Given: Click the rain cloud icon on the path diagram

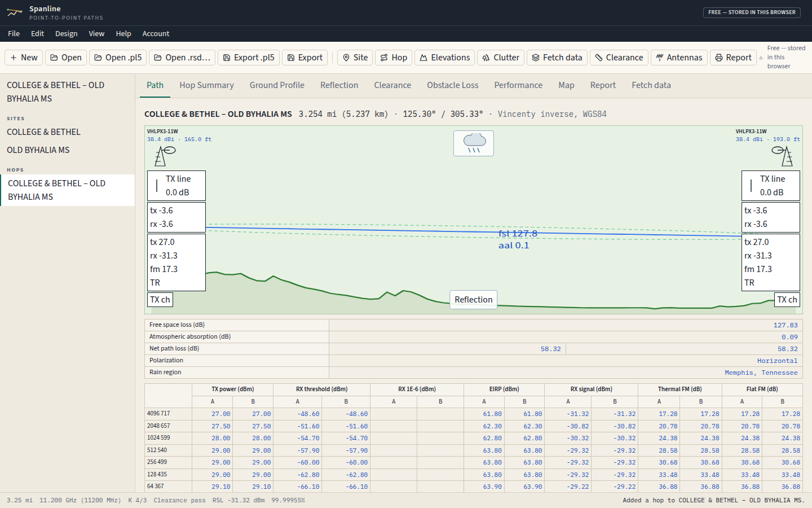Looking at the screenshot, I should pyautogui.click(x=474, y=143).
